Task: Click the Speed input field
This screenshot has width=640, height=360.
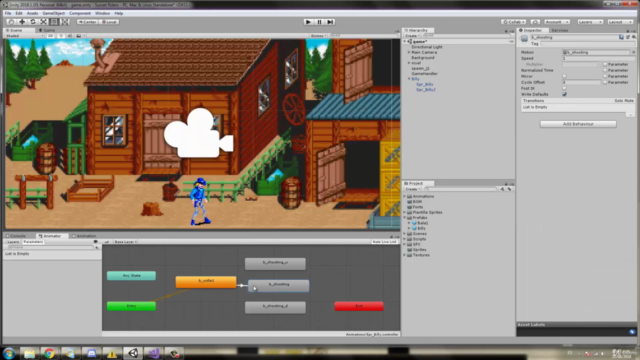Action: (598, 58)
